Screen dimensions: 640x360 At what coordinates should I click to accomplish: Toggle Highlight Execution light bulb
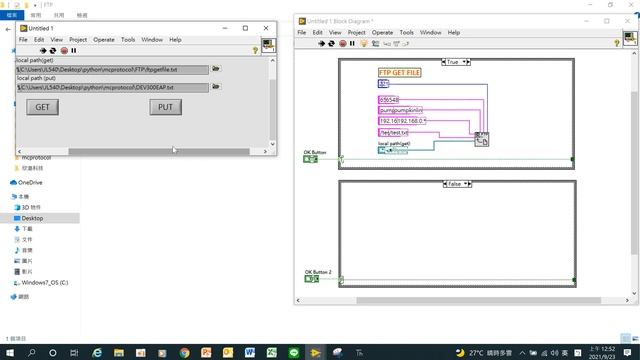click(x=364, y=43)
